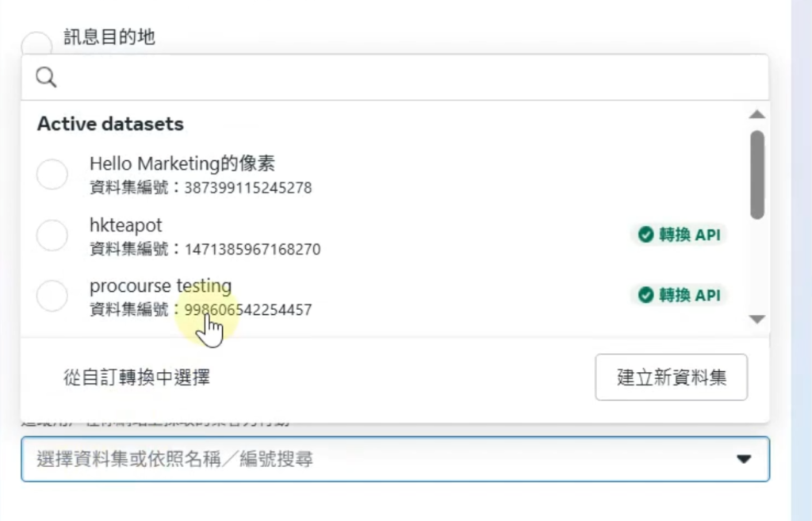Select the Hello Marketing的像素 radio button
Viewport: 812px width, 521px height.
pyautogui.click(x=52, y=174)
